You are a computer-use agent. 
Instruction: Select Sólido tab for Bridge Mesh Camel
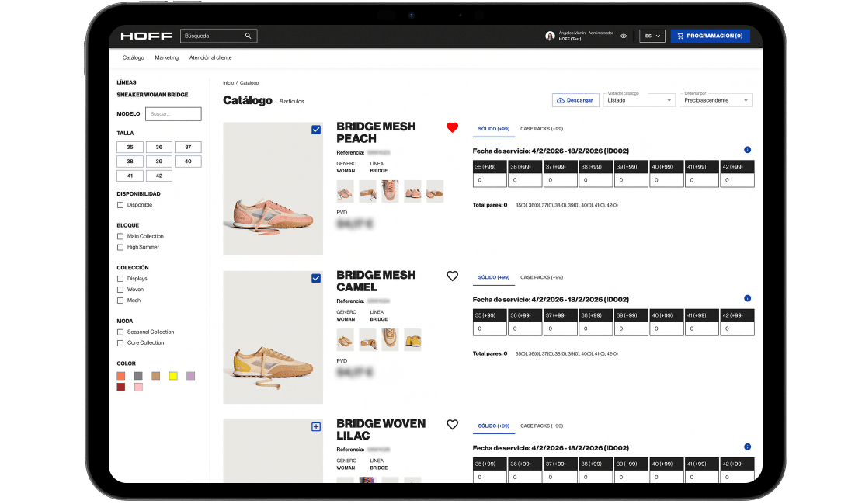[x=494, y=277]
